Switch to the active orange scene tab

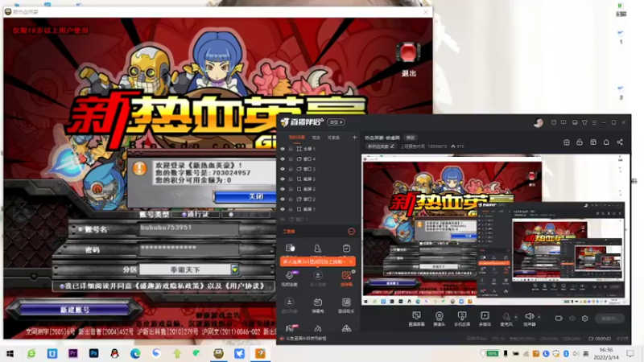click(x=296, y=138)
